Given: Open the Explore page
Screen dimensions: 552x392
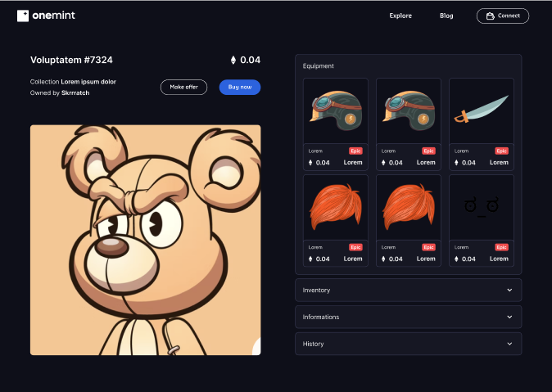Looking at the screenshot, I should 400,16.
